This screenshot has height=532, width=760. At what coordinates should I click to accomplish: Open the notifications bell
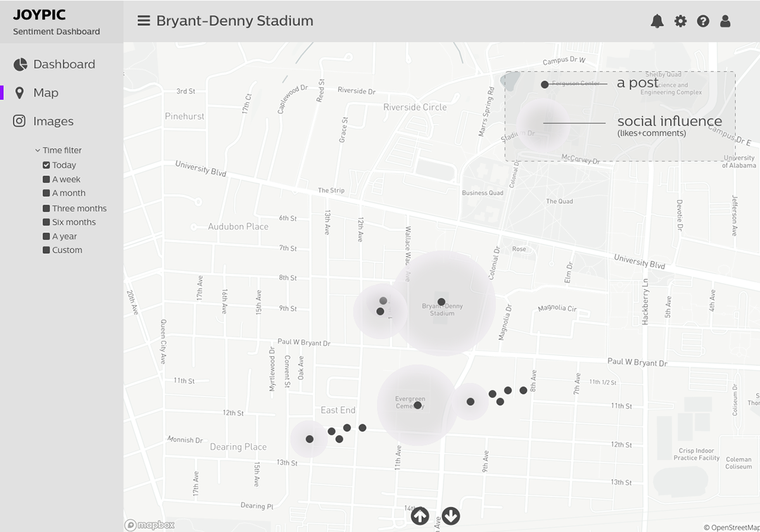click(x=657, y=21)
